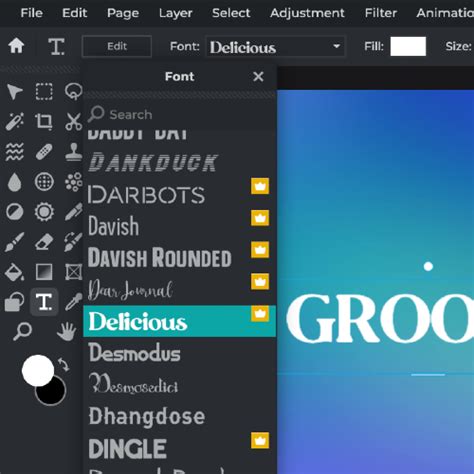Screen dimensions: 474x474
Task: Click the Text tool icon in options bar
Action: [x=56, y=46]
